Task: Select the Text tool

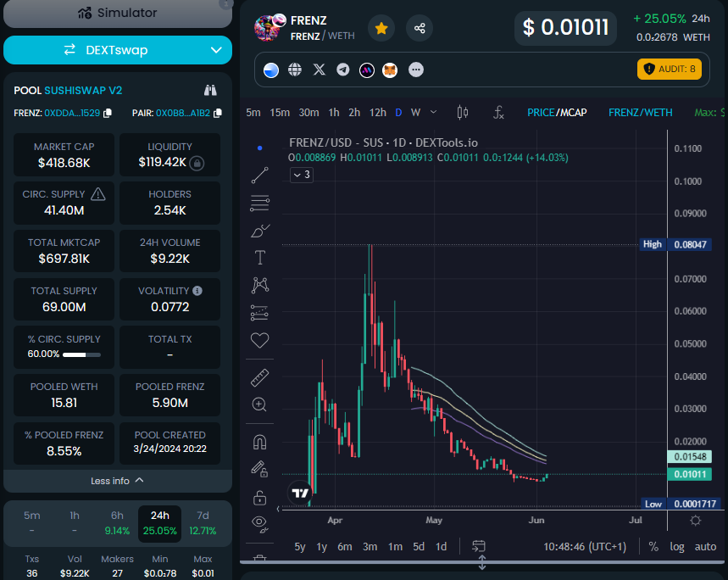Action: (x=259, y=258)
